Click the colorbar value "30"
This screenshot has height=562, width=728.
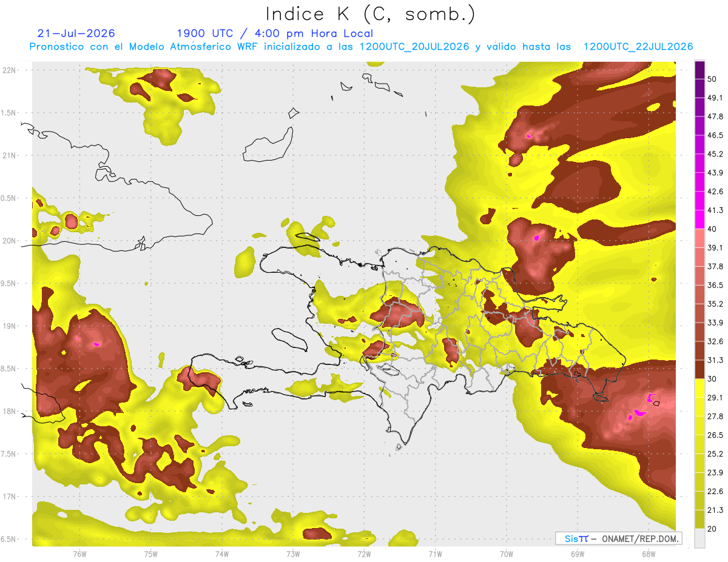tap(713, 379)
